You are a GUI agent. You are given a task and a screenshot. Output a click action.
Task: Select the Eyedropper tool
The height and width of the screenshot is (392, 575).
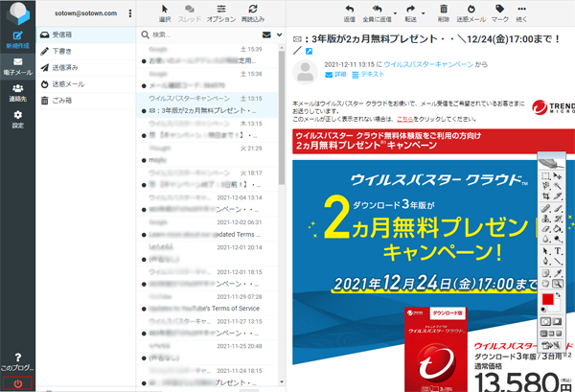coord(558,273)
